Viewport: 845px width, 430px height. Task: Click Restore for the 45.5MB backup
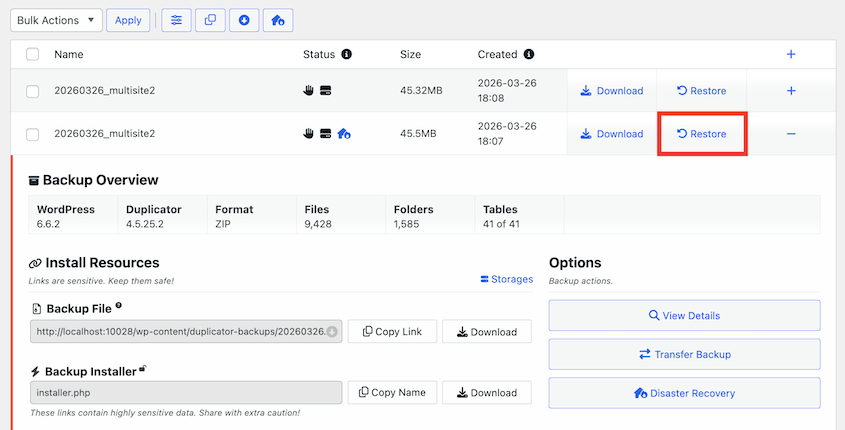(x=702, y=134)
